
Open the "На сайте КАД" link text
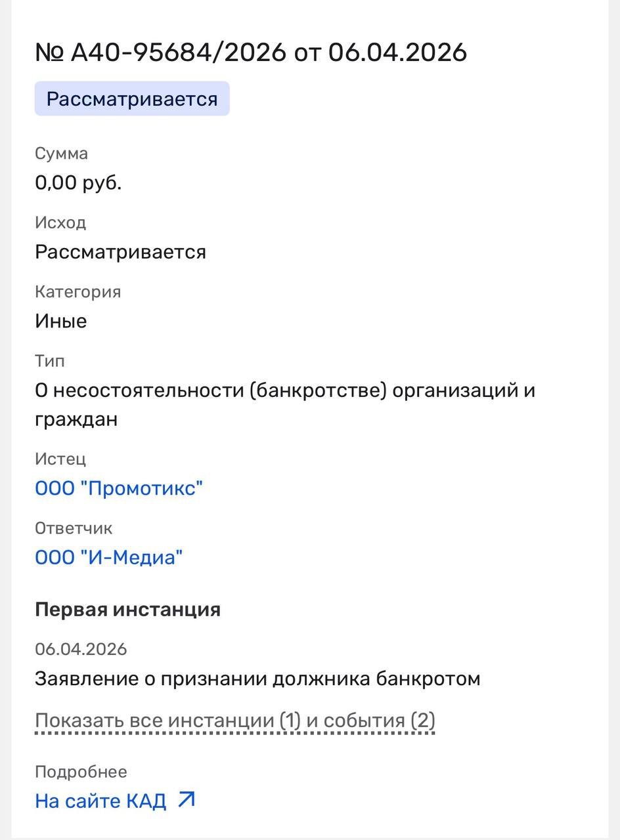[x=100, y=801]
